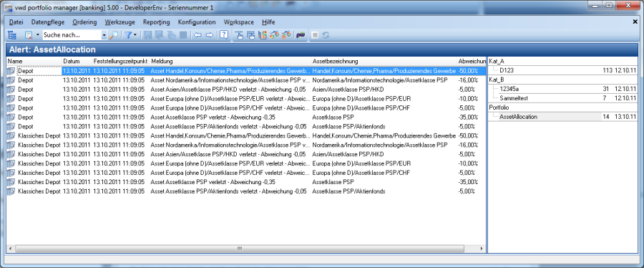The width and height of the screenshot is (644, 268).
Task: Click the Klassisches Depot row icon with -35,00%
Action: point(11,182)
